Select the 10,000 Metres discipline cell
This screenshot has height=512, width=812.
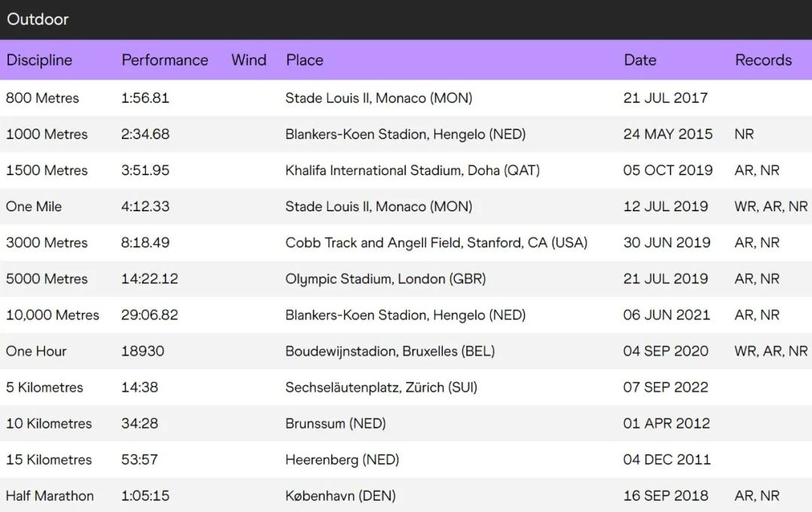53,315
